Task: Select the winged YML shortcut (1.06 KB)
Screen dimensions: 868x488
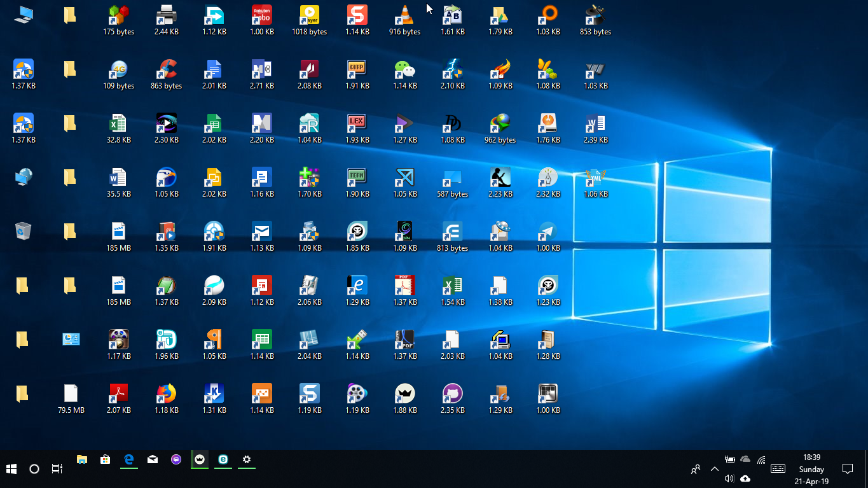Action: tap(595, 177)
